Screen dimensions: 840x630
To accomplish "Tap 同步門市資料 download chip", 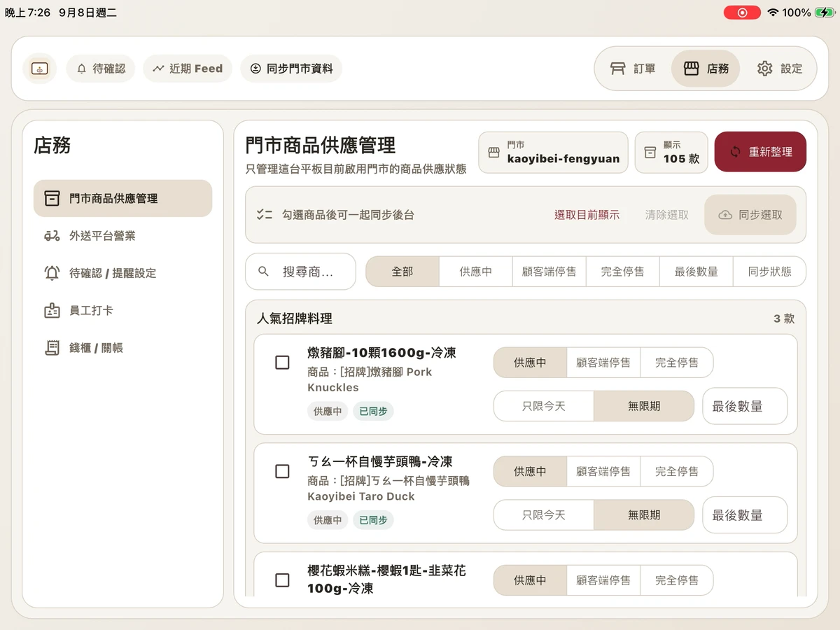I will [291, 69].
